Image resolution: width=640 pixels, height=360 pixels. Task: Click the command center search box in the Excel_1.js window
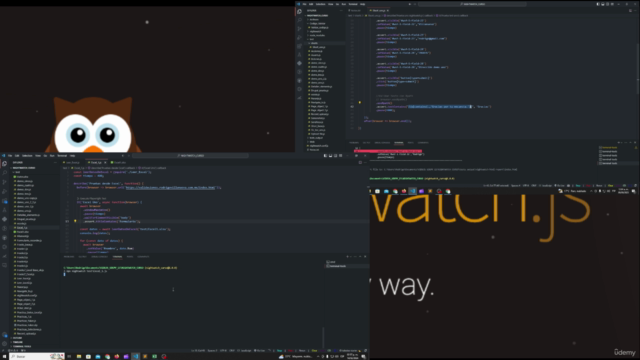tap(191, 156)
